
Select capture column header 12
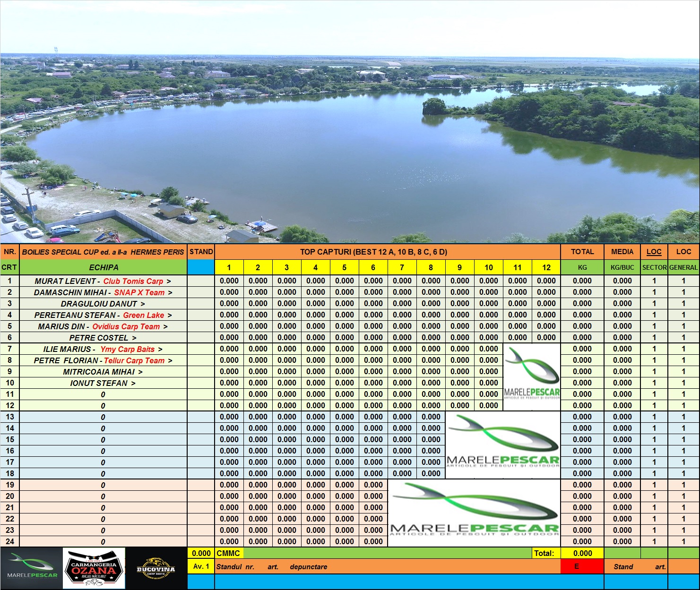pyautogui.click(x=546, y=267)
